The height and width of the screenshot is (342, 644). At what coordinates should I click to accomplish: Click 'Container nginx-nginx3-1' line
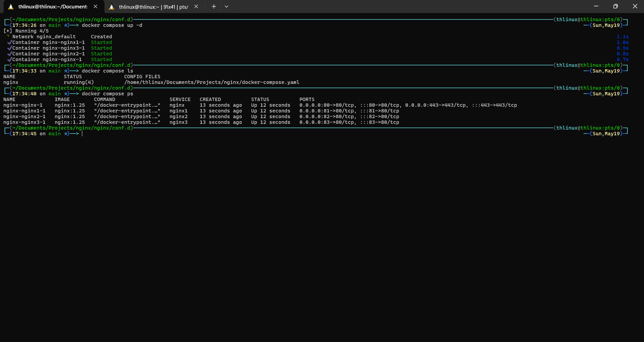click(x=49, y=48)
